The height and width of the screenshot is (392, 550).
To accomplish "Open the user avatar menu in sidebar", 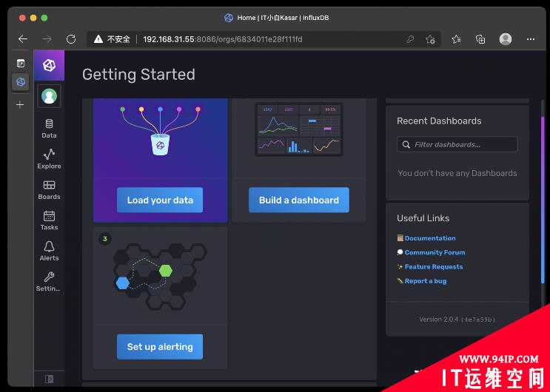I will pos(49,96).
